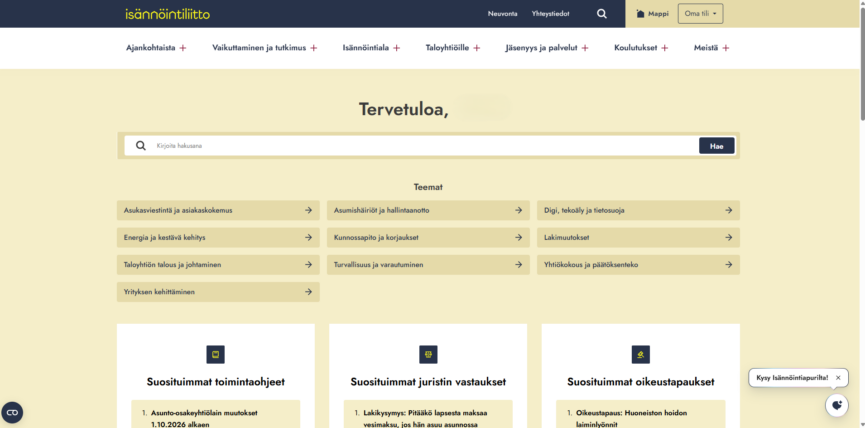Click the magnifier icon inside search field

(x=141, y=146)
